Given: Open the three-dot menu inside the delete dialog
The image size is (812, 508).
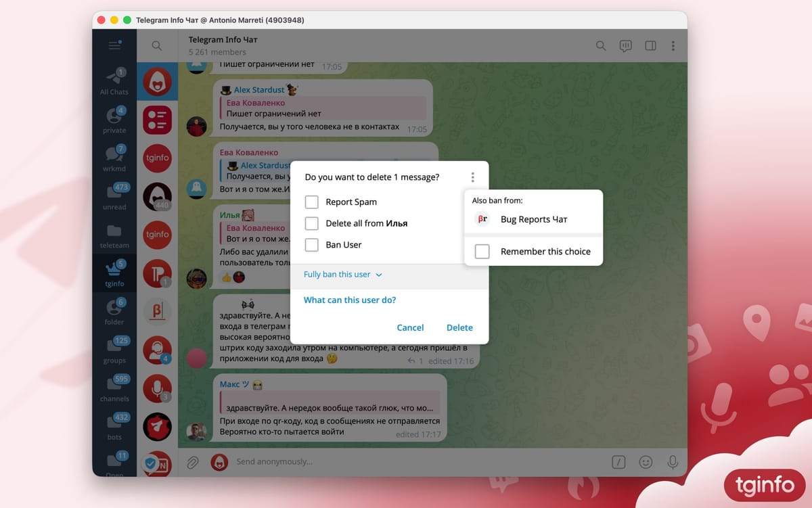Looking at the screenshot, I should [x=472, y=177].
